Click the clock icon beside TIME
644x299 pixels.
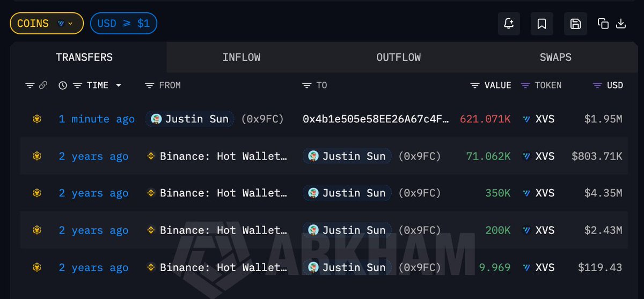click(x=63, y=85)
